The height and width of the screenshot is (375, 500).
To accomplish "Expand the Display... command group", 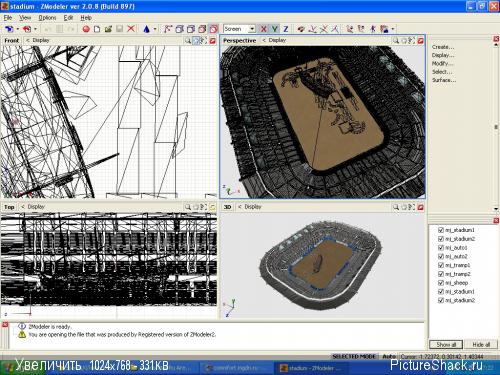I will pyautogui.click(x=443, y=55).
